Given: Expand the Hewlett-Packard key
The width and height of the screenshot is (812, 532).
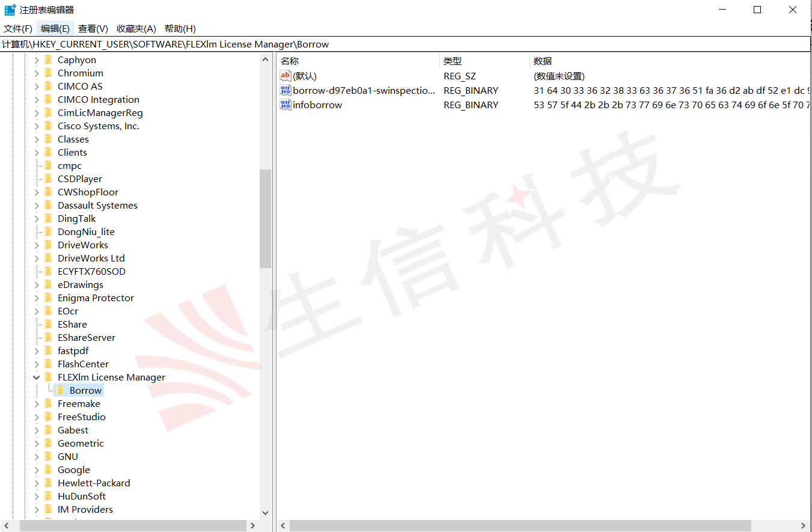Looking at the screenshot, I should (x=36, y=483).
